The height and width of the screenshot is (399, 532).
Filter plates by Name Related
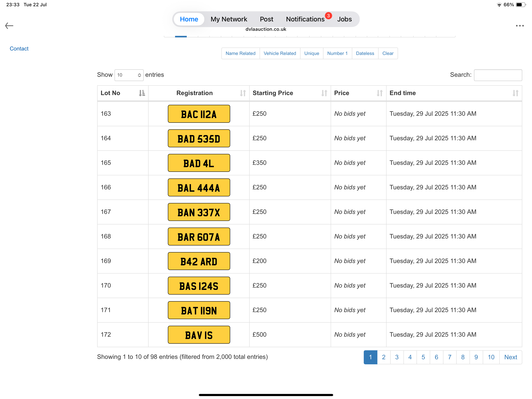240,53
